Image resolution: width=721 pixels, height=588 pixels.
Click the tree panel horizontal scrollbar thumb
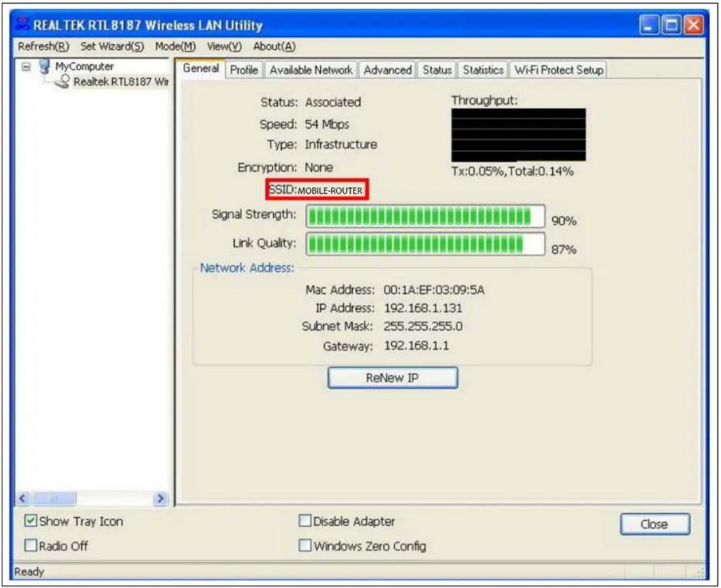(x=54, y=498)
